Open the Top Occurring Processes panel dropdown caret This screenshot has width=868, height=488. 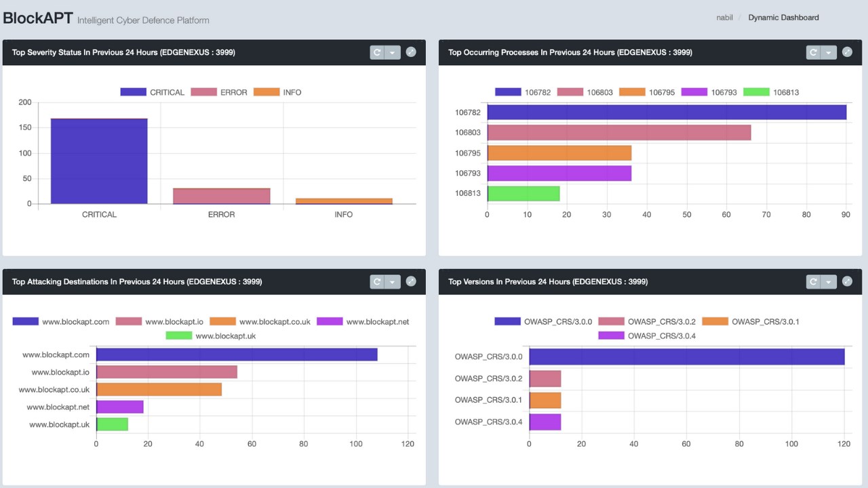coord(829,52)
